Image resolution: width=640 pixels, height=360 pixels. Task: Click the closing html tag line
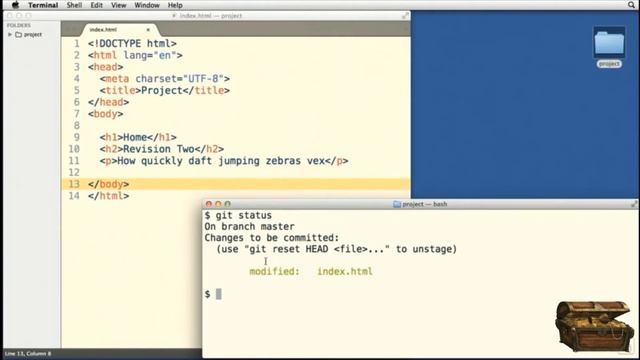tap(109, 196)
